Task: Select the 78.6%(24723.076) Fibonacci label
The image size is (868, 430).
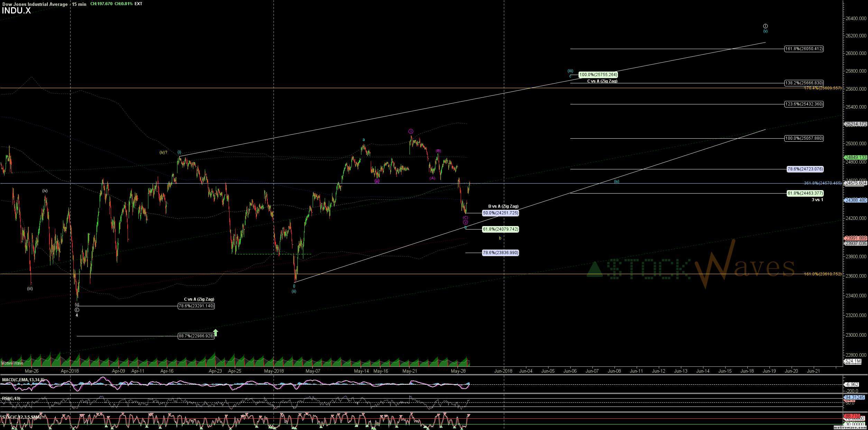Action: (805, 169)
